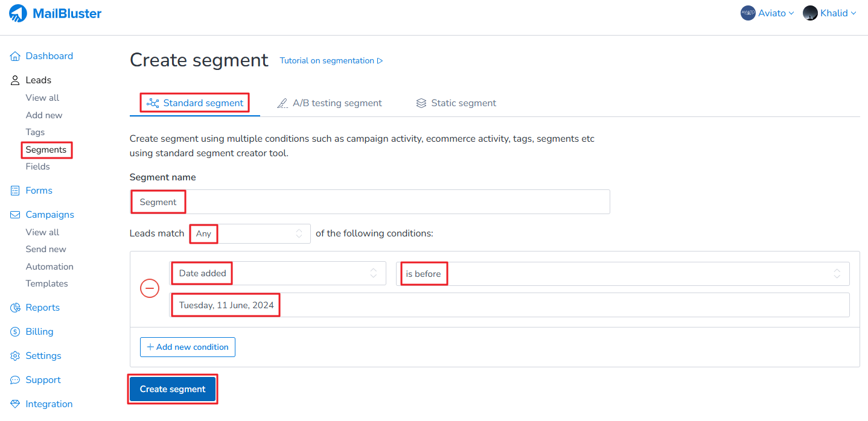
Task: Click the MailBluster logo icon
Action: pos(18,13)
